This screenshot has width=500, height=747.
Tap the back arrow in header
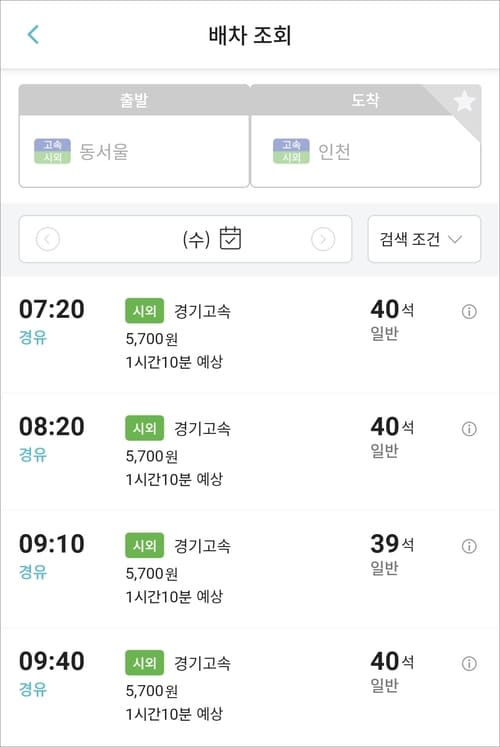tap(33, 35)
